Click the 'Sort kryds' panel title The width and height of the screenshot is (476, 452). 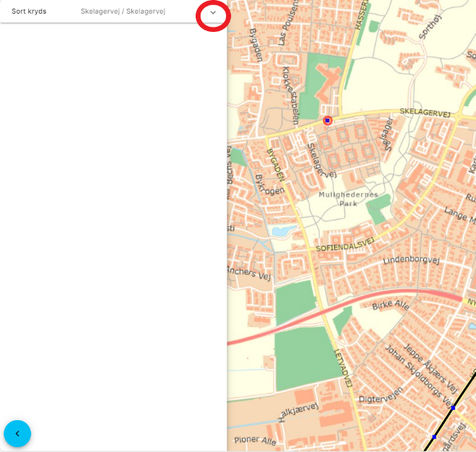coord(29,12)
